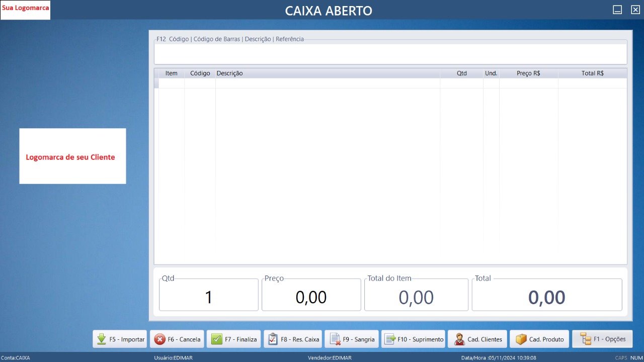
Task: Click the Total R$ column header
Action: (592, 73)
